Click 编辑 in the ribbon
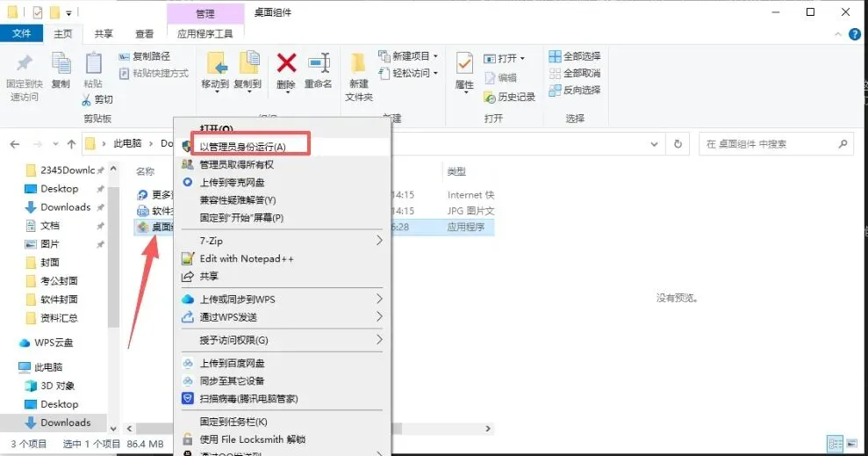Screen dimensions: 868x456 [501, 77]
